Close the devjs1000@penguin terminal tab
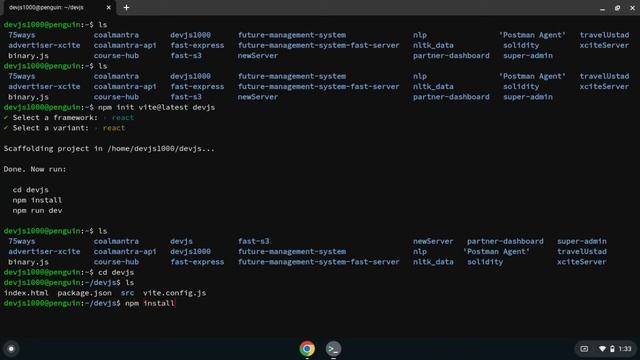 pyautogui.click(x=109, y=7)
